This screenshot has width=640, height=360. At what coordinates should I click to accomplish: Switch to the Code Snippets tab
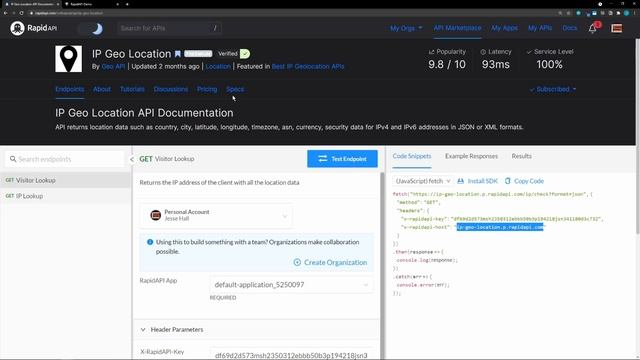click(x=411, y=156)
